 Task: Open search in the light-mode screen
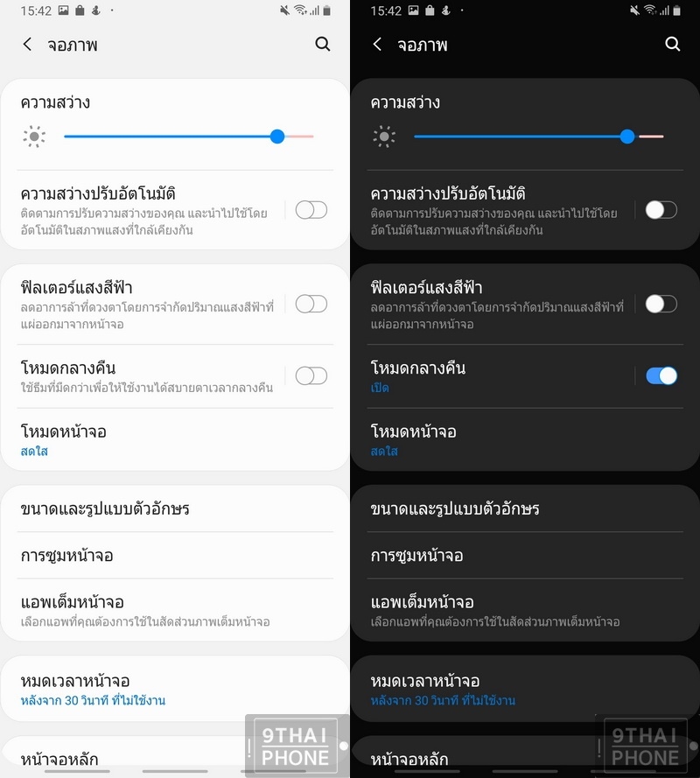323,44
